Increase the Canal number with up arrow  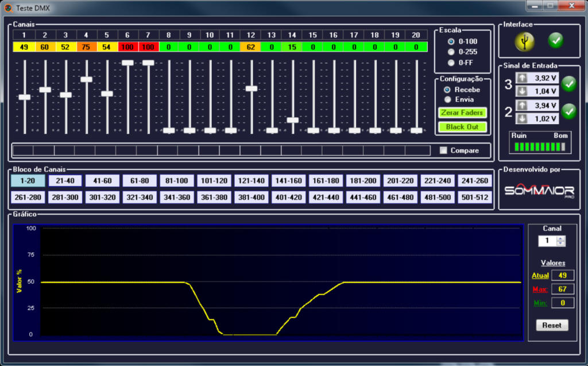coord(561,238)
